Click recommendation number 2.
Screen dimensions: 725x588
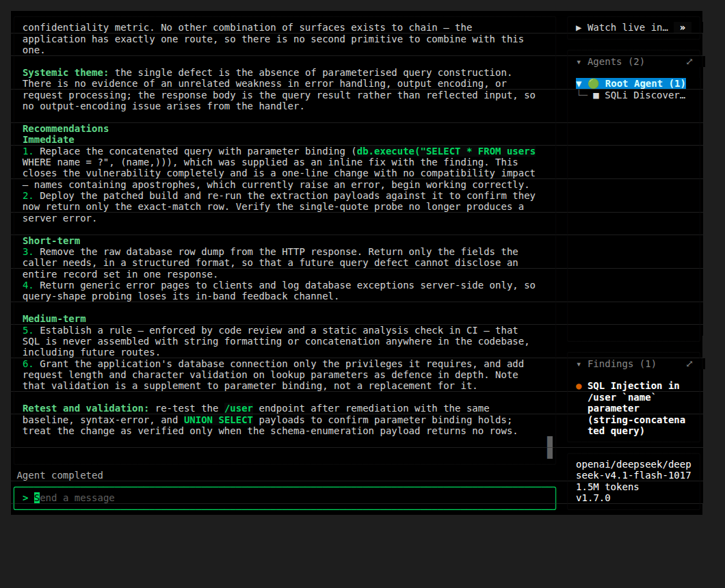tap(28, 196)
